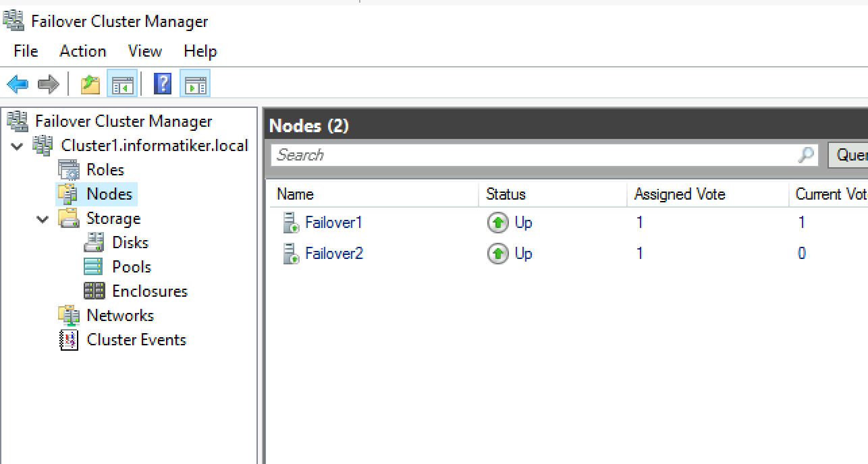Toggle the Show/Hide Action Pane icon
This screenshot has width=868, height=464.
(195, 84)
